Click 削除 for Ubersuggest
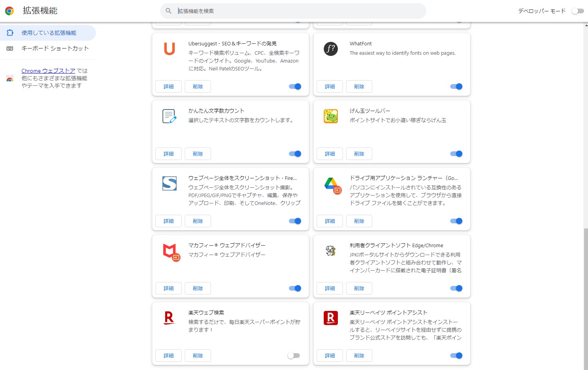 [198, 86]
